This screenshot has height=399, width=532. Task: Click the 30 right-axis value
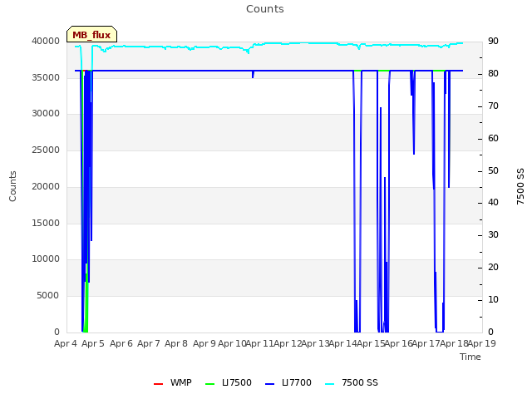pyautogui.click(x=493, y=234)
